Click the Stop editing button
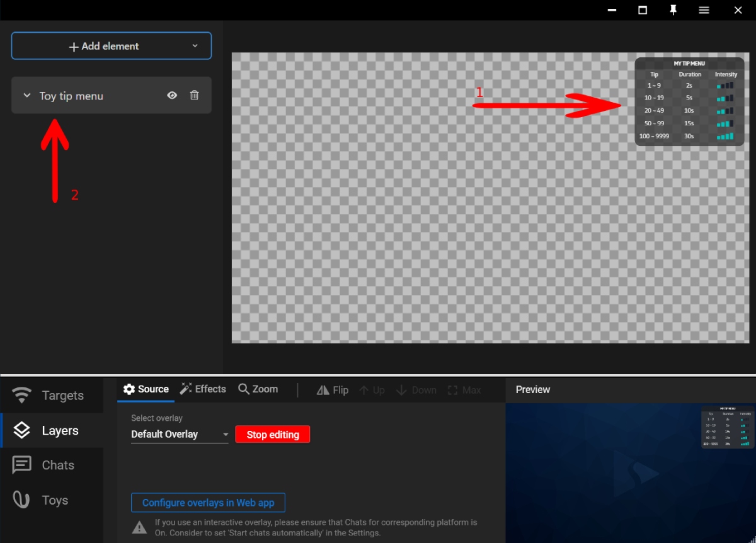756x543 pixels. point(272,434)
